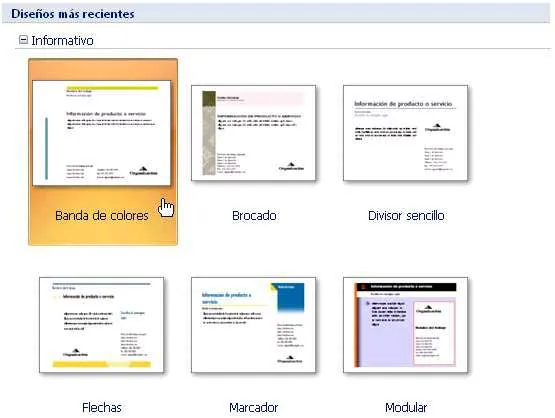Click the Divisor sencillo label
This screenshot has width=555, height=418.
[x=406, y=216]
